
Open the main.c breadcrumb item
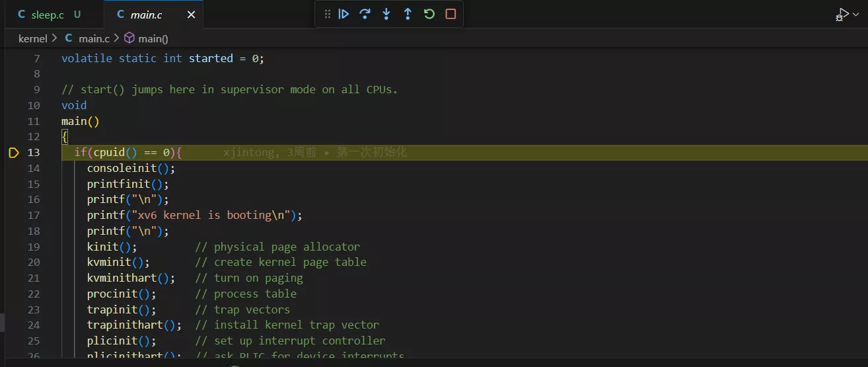93,38
